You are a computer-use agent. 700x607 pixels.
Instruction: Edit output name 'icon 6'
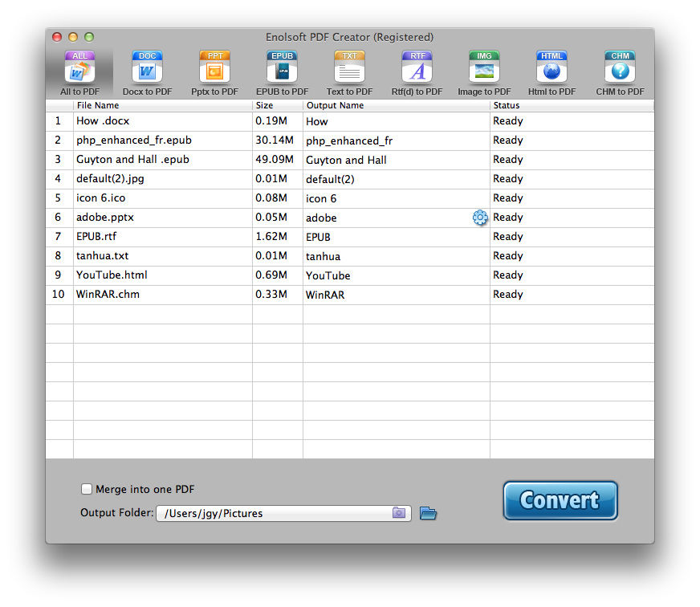click(321, 198)
